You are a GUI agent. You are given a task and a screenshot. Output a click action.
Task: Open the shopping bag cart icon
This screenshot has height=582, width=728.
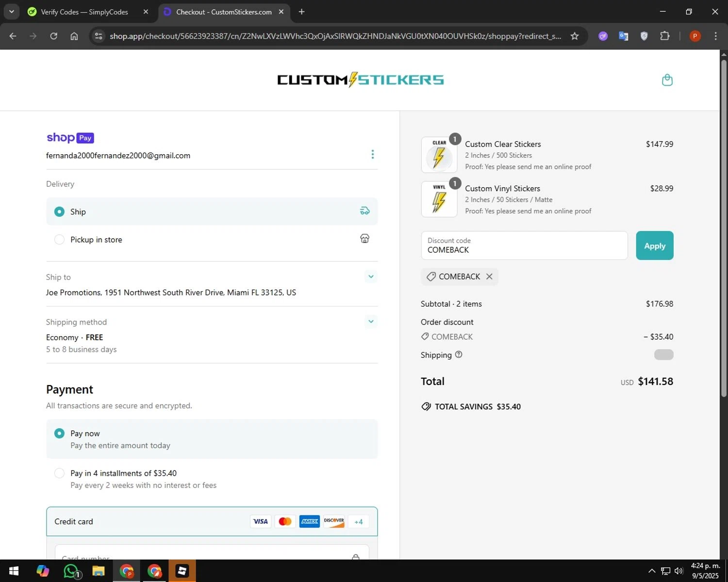tap(667, 80)
